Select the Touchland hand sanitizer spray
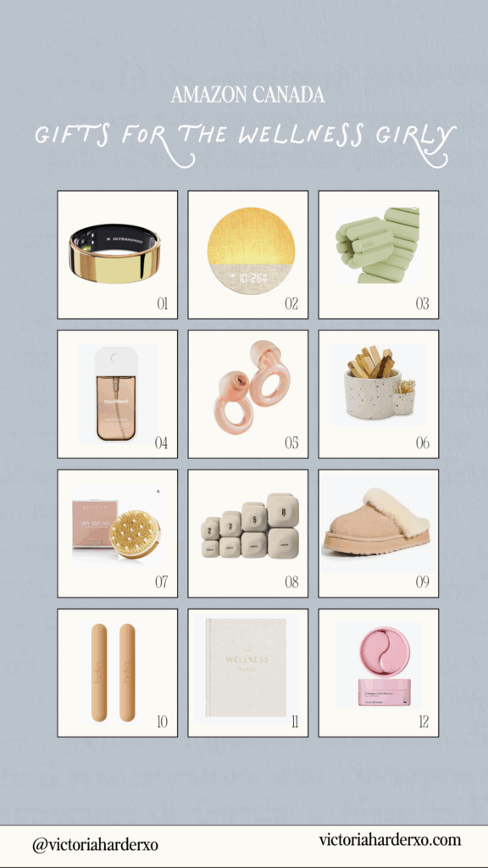 [118, 393]
